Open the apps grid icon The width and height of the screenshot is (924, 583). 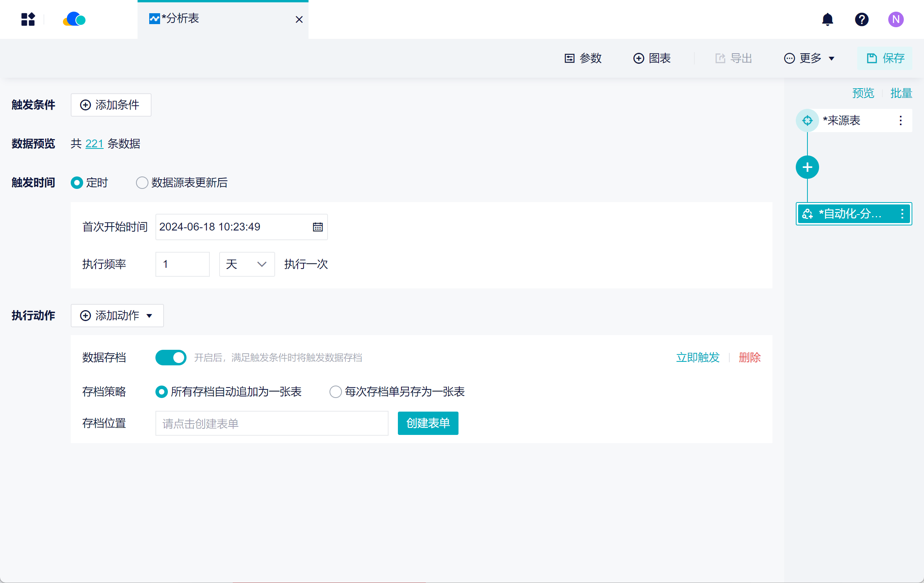click(28, 19)
